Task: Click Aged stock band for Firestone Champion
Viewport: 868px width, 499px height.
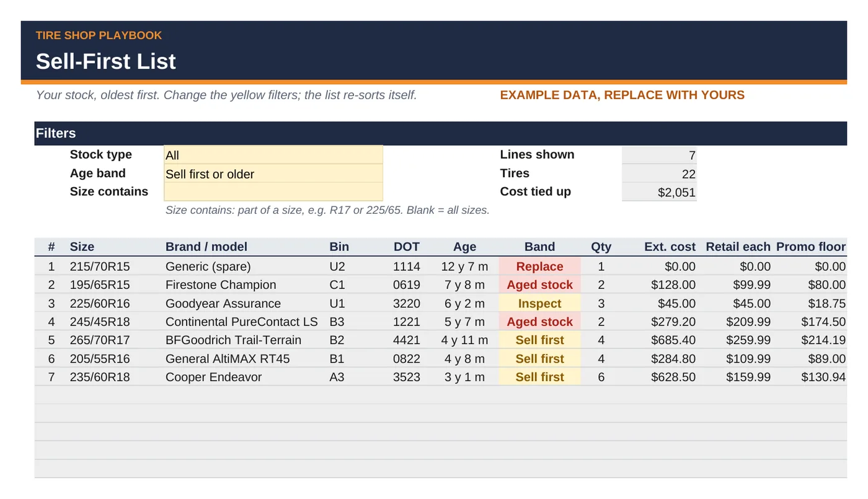Action: point(539,285)
